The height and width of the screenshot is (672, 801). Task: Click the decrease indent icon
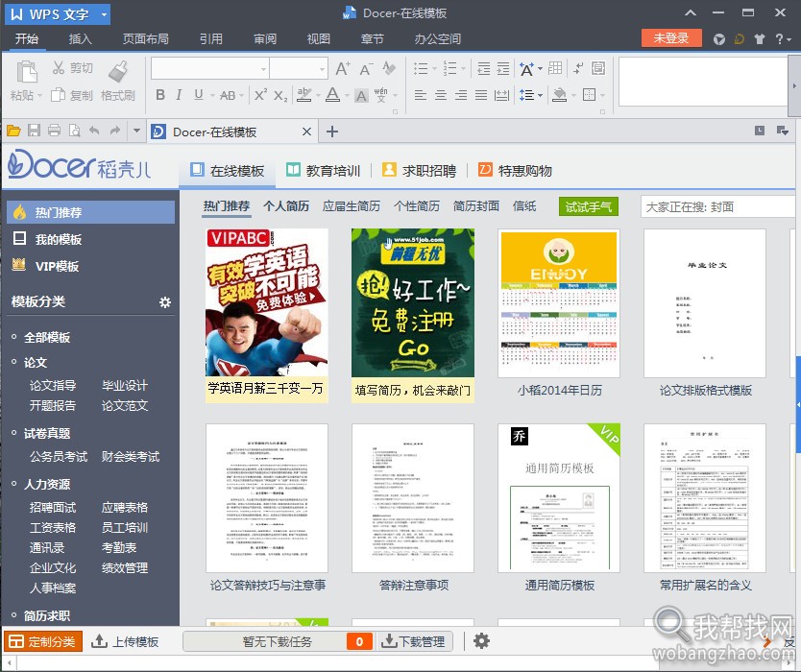[483, 68]
